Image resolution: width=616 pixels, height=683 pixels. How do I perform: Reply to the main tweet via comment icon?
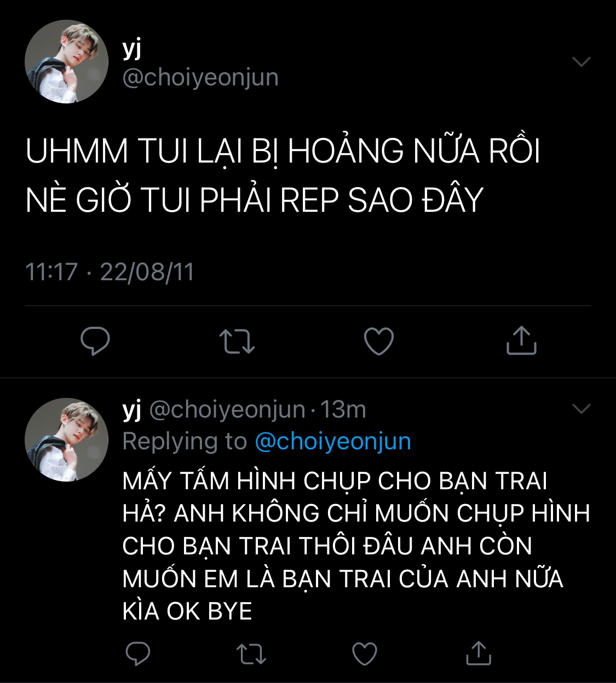click(x=95, y=341)
